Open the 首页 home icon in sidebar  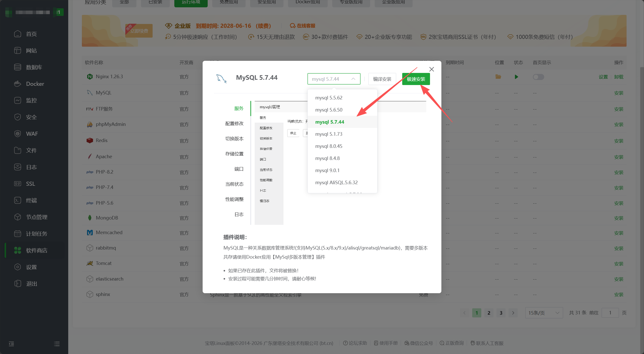tap(17, 34)
